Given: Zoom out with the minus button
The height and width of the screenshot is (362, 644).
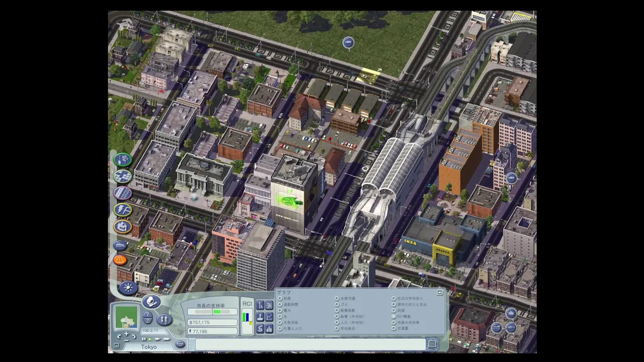Looking at the screenshot, I should click(126, 340).
